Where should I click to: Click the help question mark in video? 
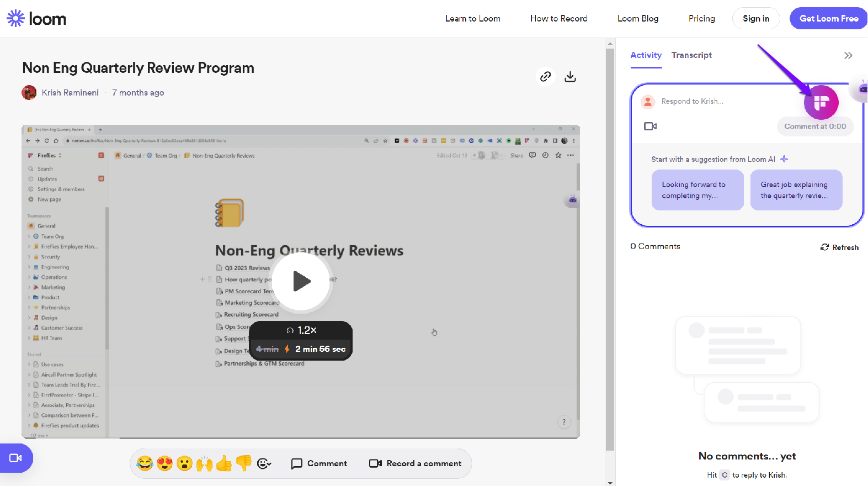point(563,422)
